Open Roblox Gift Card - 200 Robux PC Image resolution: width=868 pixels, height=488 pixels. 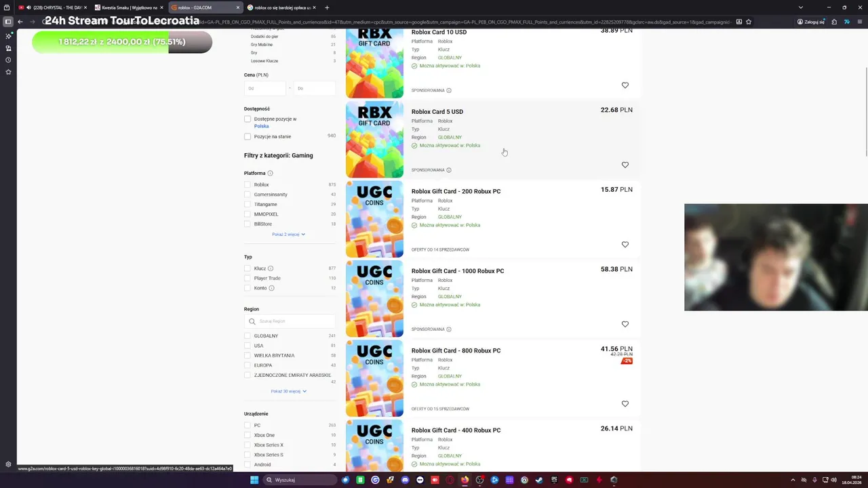pyautogui.click(x=456, y=192)
